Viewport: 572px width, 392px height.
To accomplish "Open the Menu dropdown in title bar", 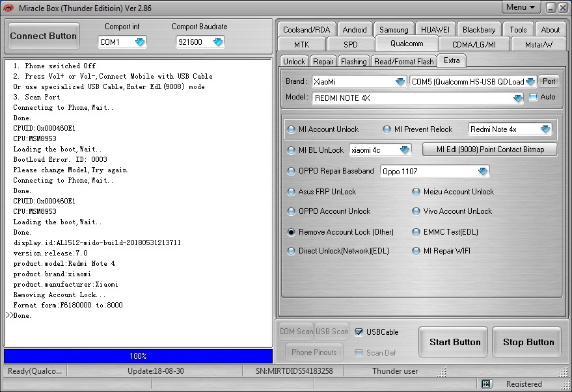I will [x=521, y=7].
